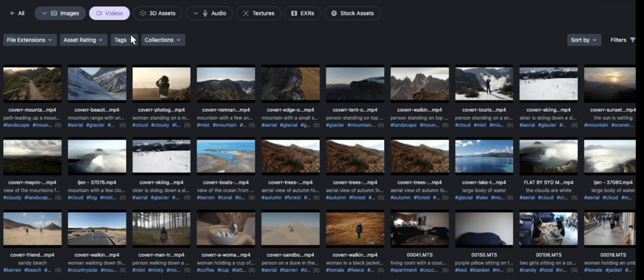Open the 00041.MTS living room thumbnail
The width and height of the screenshot is (644, 280).
[419, 228]
